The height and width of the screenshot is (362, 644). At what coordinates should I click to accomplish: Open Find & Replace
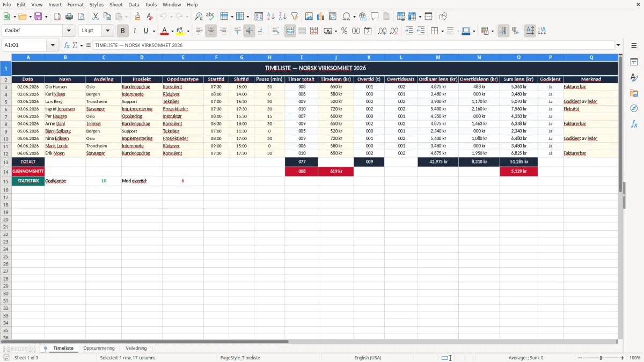(x=199, y=17)
